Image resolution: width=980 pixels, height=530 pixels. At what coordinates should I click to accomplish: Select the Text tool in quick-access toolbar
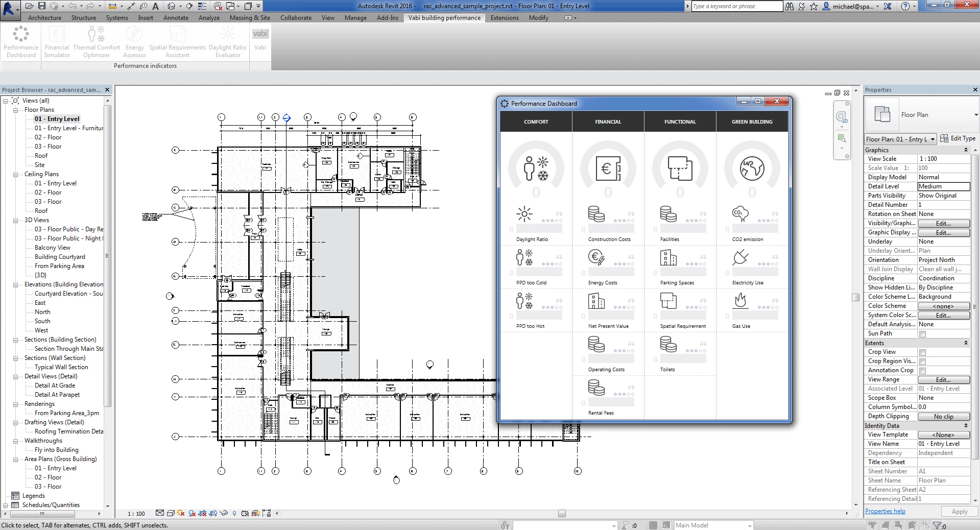pyautogui.click(x=155, y=6)
